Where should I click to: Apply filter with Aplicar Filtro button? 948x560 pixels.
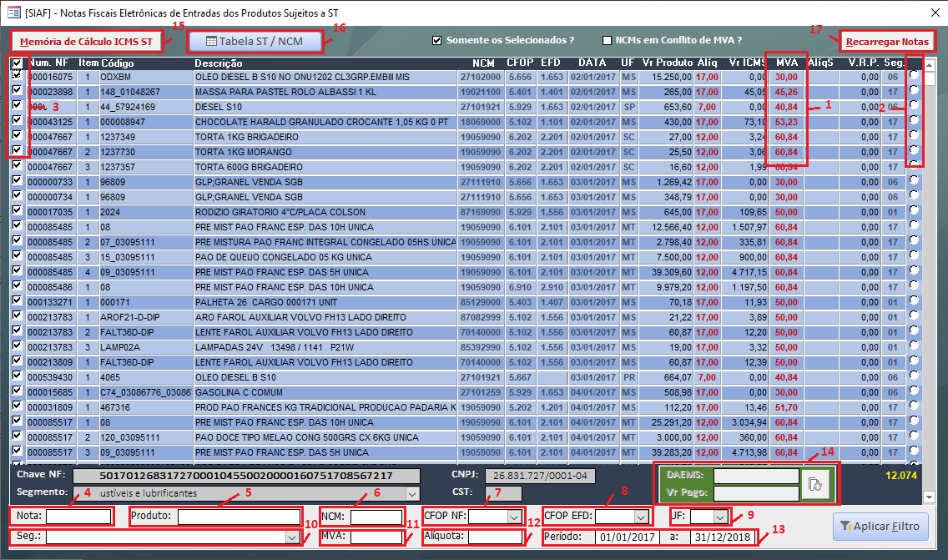[880, 527]
